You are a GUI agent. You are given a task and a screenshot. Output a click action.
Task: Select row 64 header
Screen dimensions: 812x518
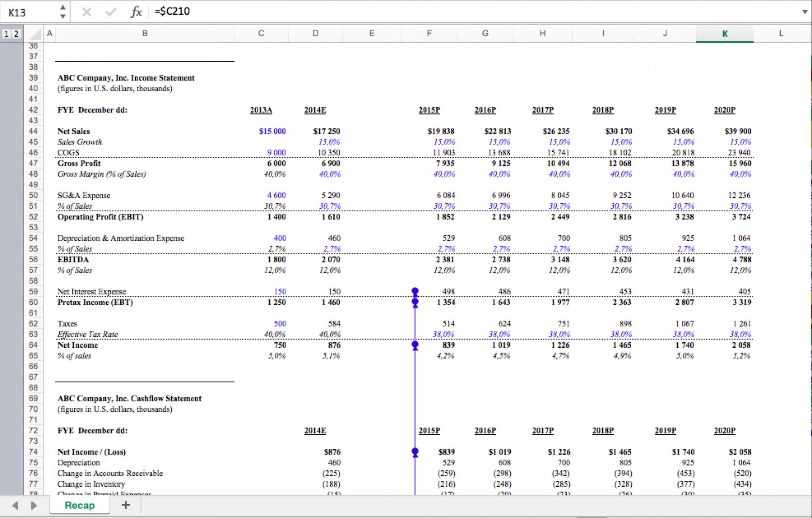click(x=33, y=345)
